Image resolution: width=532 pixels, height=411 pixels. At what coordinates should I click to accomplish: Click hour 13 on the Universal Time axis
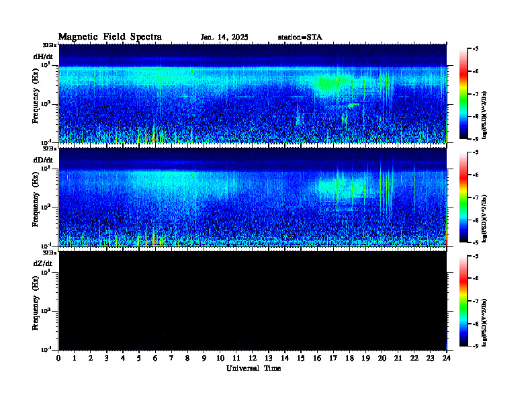[269, 358]
